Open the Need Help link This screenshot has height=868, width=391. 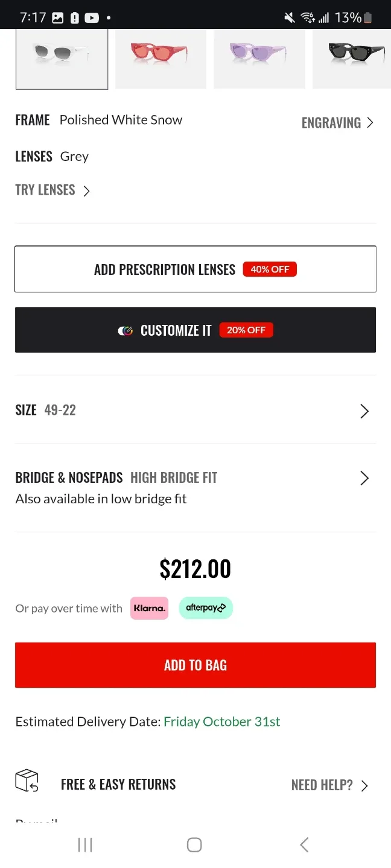pyautogui.click(x=329, y=785)
